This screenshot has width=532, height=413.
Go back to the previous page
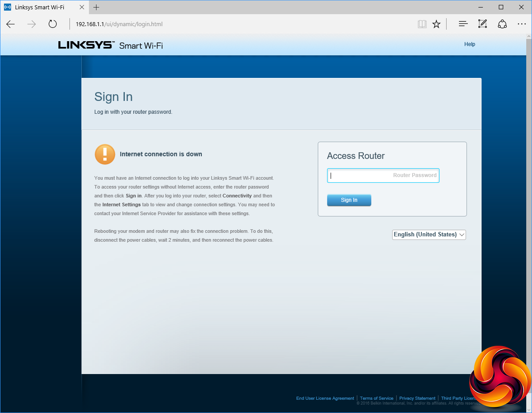(x=11, y=24)
